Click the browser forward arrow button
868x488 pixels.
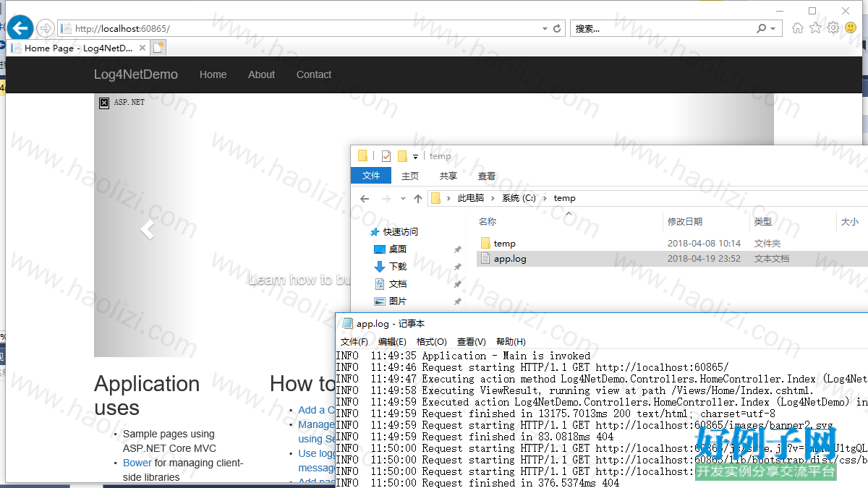point(45,28)
